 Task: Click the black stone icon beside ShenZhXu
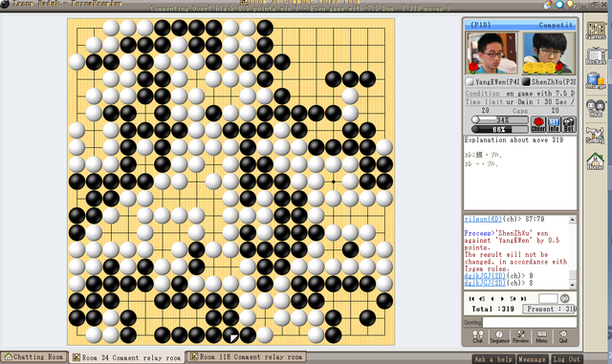coord(526,82)
